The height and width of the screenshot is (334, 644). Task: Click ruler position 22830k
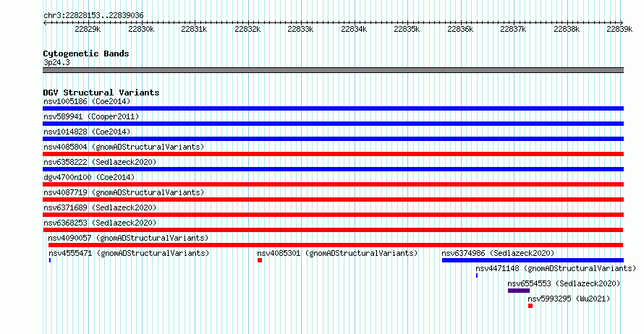coord(141,29)
